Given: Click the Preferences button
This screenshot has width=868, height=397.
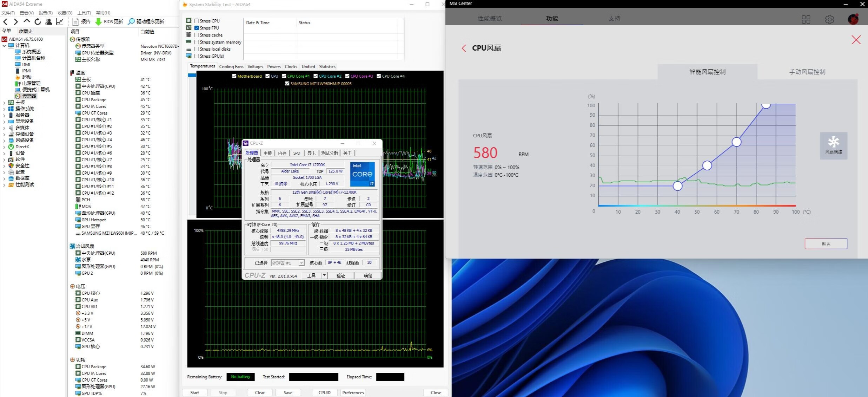Looking at the screenshot, I should pyautogui.click(x=353, y=393).
